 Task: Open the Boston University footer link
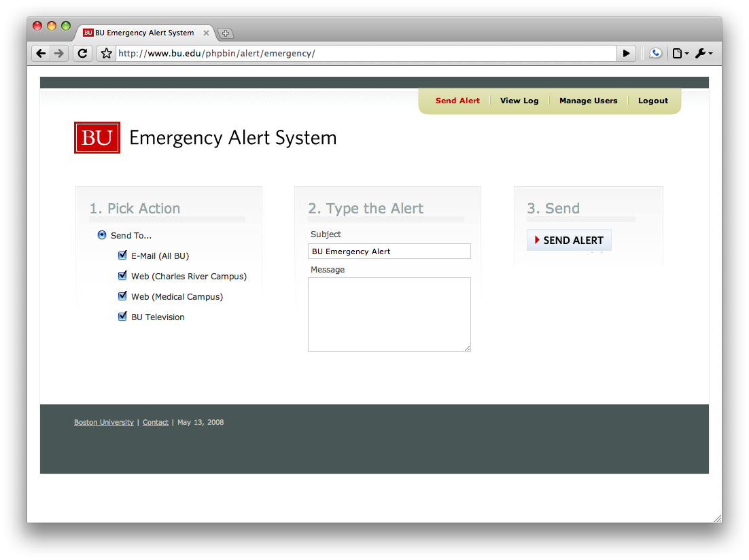[x=104, y=423]
